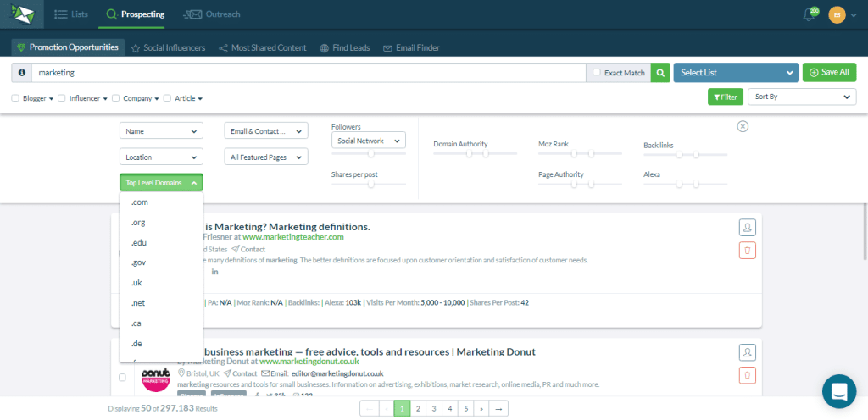The image size is (868, 420).
Task: Click the green Filter button
Action: pyautogui.click(x=726, y=97)
